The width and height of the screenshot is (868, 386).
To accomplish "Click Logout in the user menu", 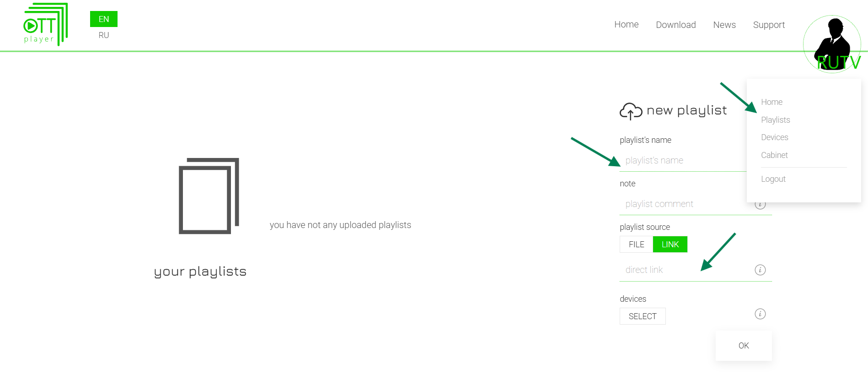I will [773, 179].
